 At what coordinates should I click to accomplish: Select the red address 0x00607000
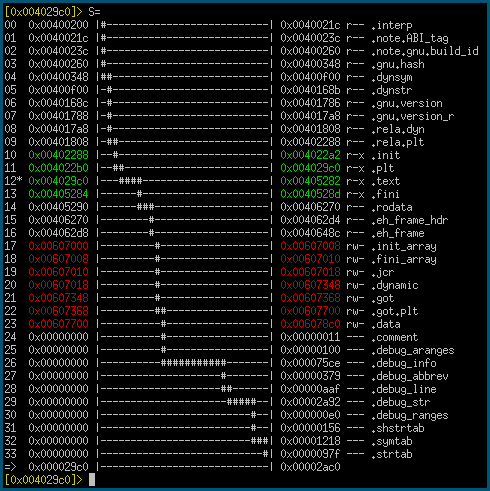pyautogui.click(x=58, y=246)
